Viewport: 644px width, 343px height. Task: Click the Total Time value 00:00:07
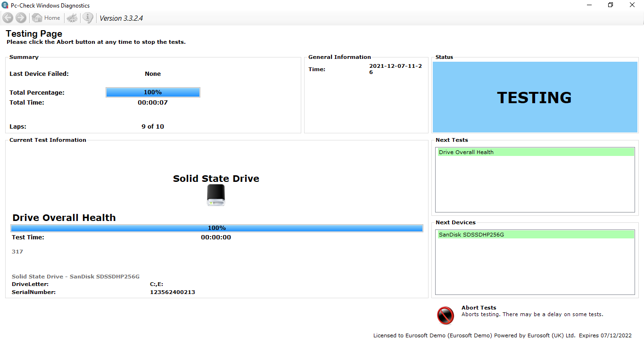[153, 103]
